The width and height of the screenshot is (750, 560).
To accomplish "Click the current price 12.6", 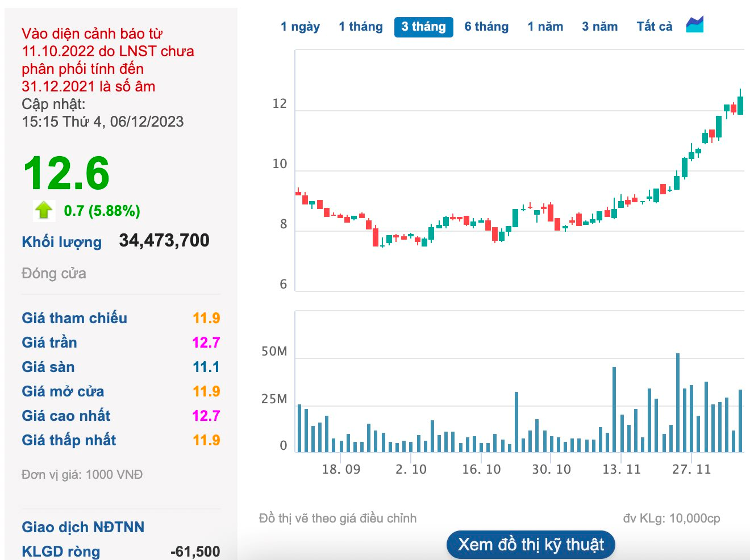I will point(66,173).
